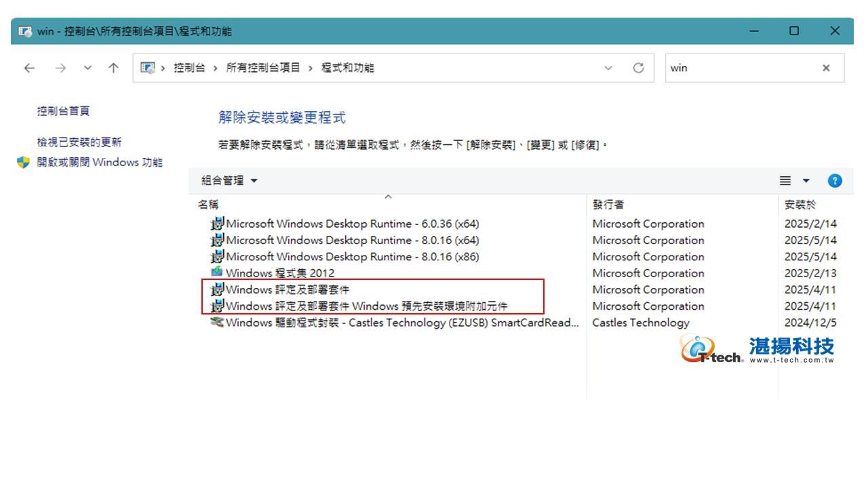Select 所有控制台項目 in the breadcrumb
The image size is (868, 488).
click(x=263, y=68)
